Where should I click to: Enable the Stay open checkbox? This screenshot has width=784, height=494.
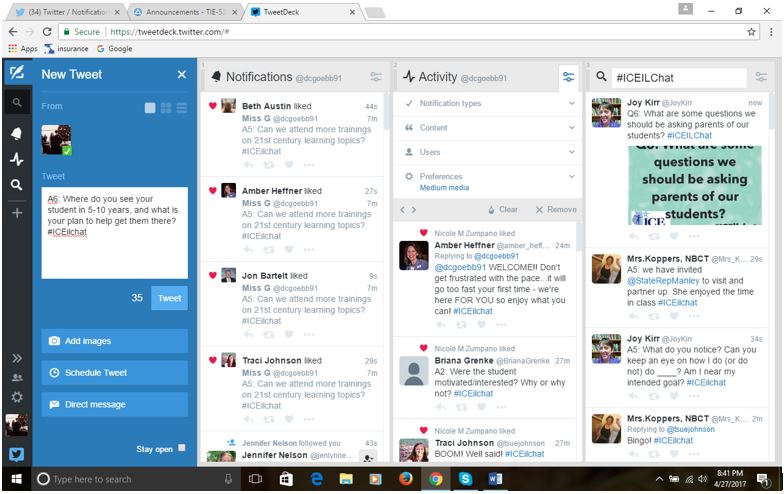click(x=182, y=448)
